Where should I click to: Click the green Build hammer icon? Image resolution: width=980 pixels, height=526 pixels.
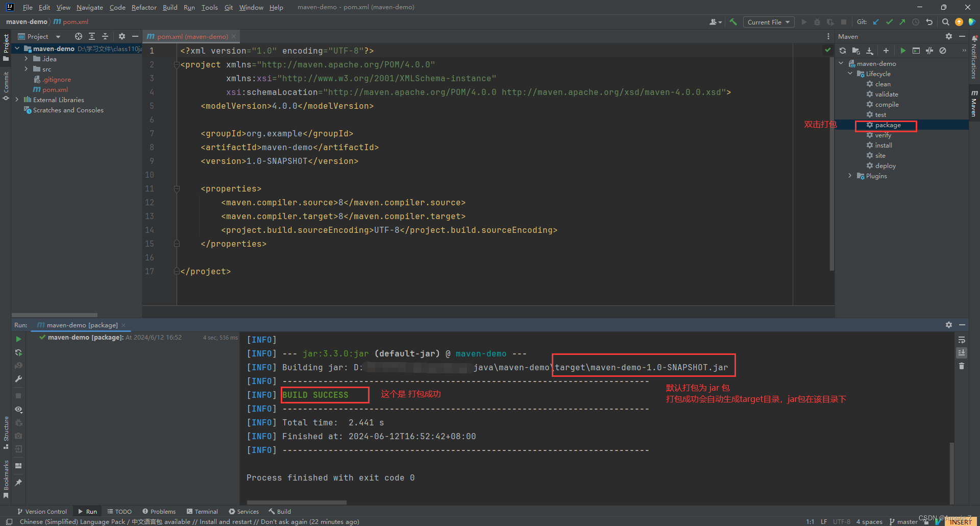[x=733, y=22]
